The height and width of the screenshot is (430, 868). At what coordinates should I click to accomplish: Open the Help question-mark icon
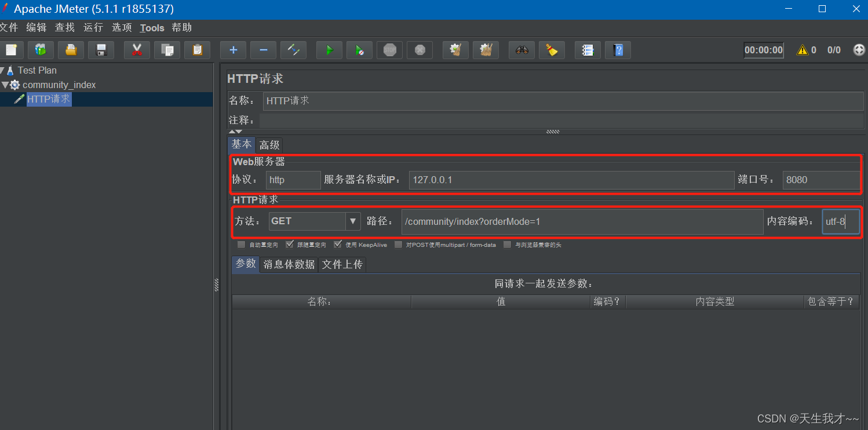(x=618, y=50)
